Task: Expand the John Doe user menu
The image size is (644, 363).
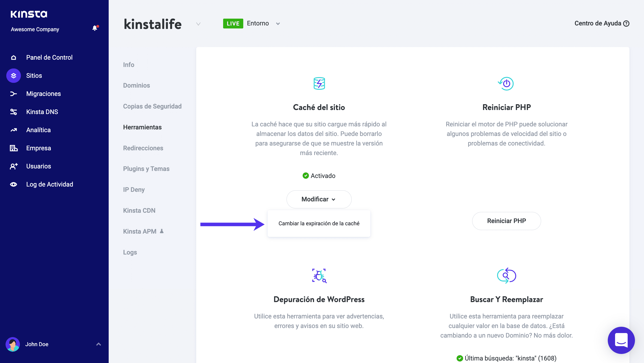Action: tap(99, 344)
